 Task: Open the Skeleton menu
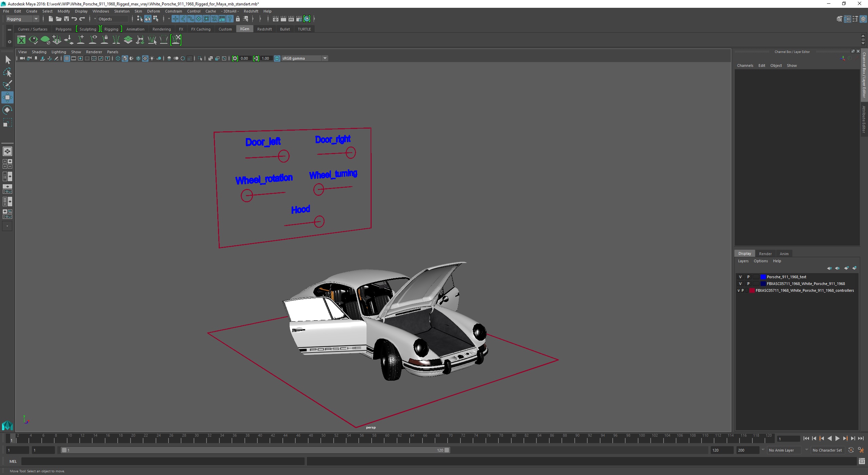point(122,11)
